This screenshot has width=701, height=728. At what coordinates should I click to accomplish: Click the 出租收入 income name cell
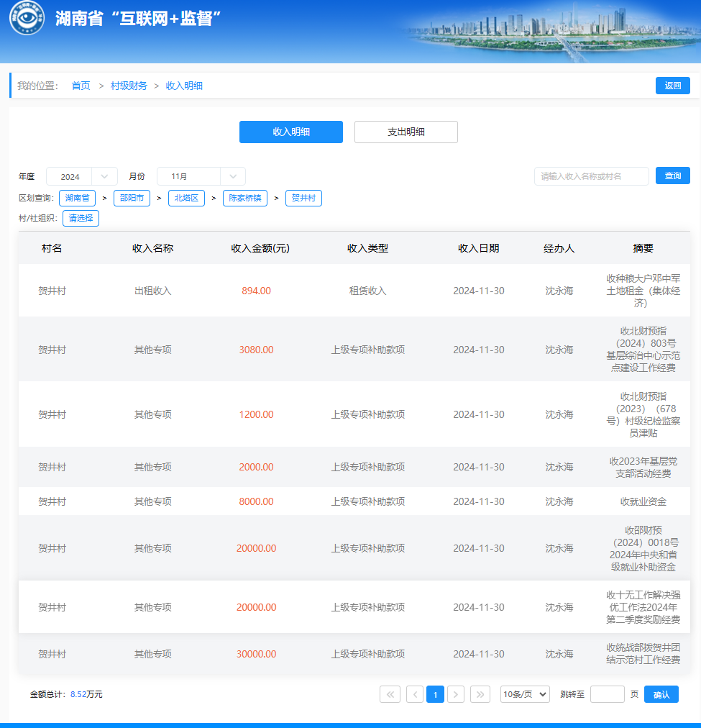(152, 291)
